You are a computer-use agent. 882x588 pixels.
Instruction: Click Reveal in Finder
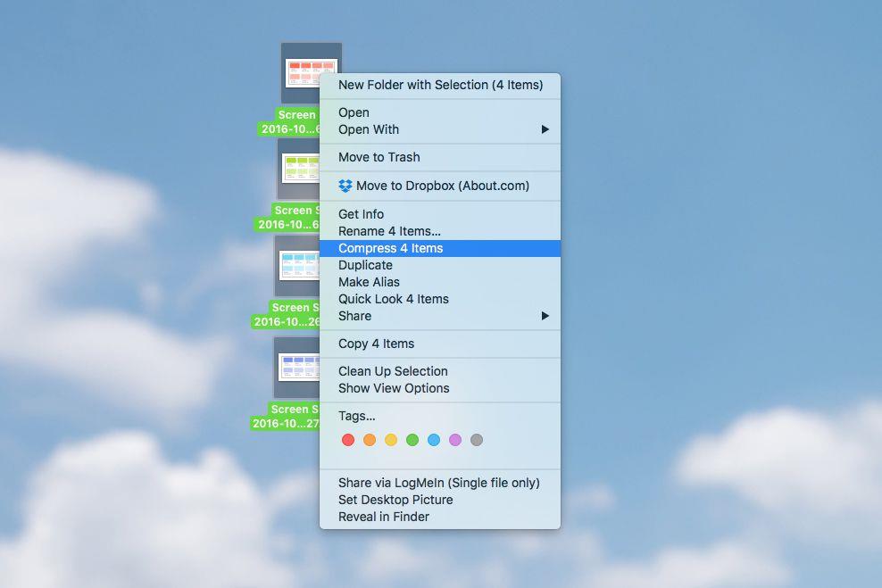(x=440, y=517)
